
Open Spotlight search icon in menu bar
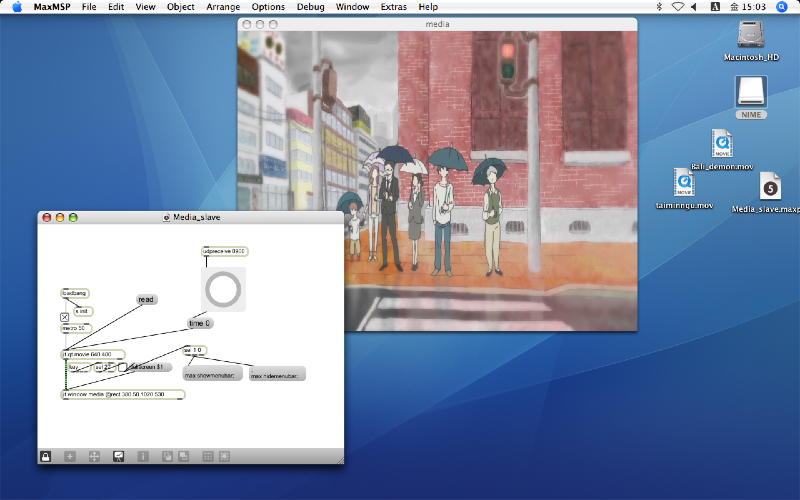(782, 7)
